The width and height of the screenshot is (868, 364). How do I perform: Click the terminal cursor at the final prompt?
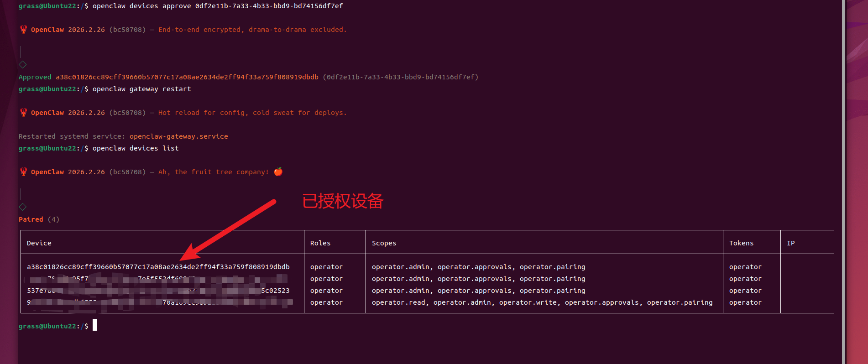point(95,325)
